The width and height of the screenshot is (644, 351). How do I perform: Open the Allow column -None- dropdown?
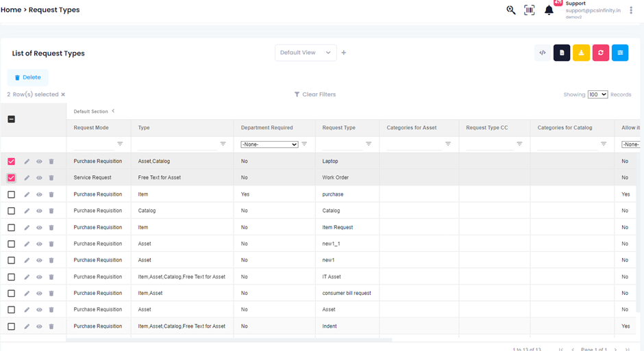pyautogui.click(x=631, y=144)
